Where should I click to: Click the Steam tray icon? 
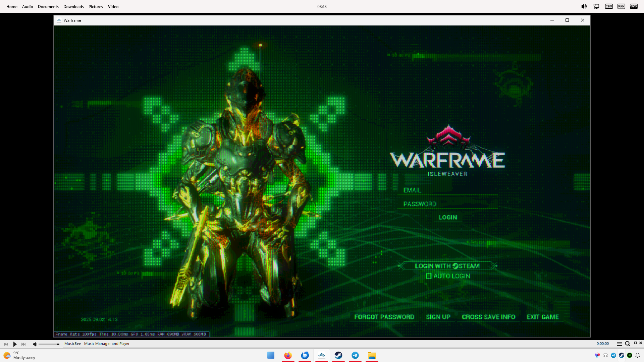coord(622,355)
